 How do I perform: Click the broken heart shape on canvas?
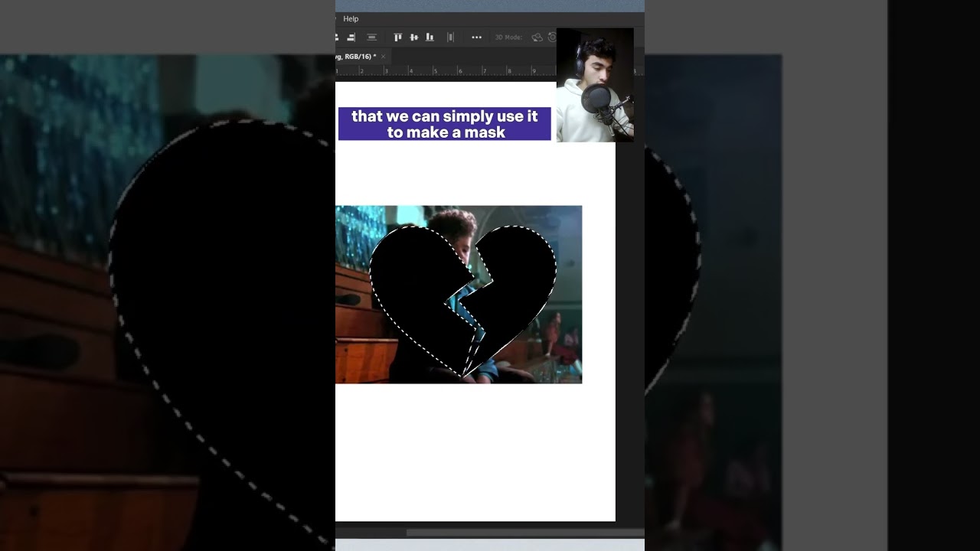point(463,300)
